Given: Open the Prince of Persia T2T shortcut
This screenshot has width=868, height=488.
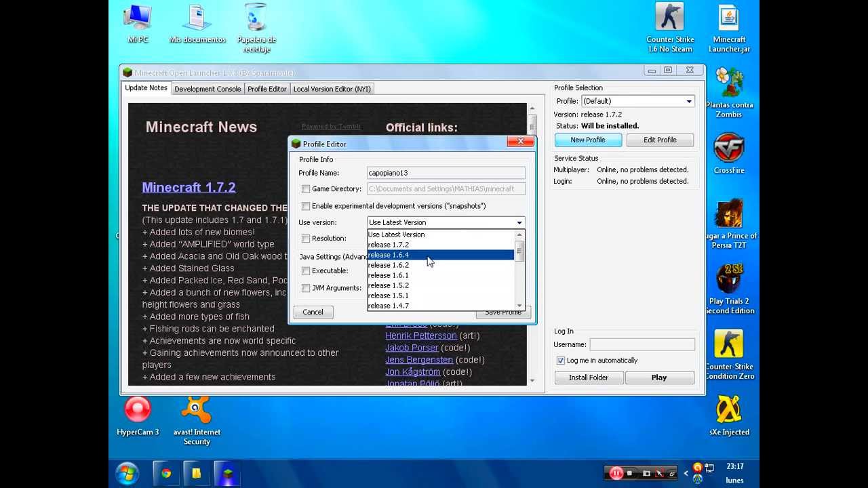Looking at the screenshot, I should (729, 224).
